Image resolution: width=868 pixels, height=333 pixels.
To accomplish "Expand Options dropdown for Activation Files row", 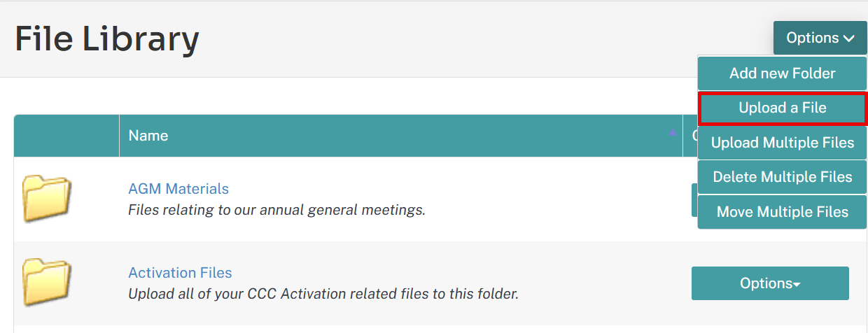I will click(770, 283).
